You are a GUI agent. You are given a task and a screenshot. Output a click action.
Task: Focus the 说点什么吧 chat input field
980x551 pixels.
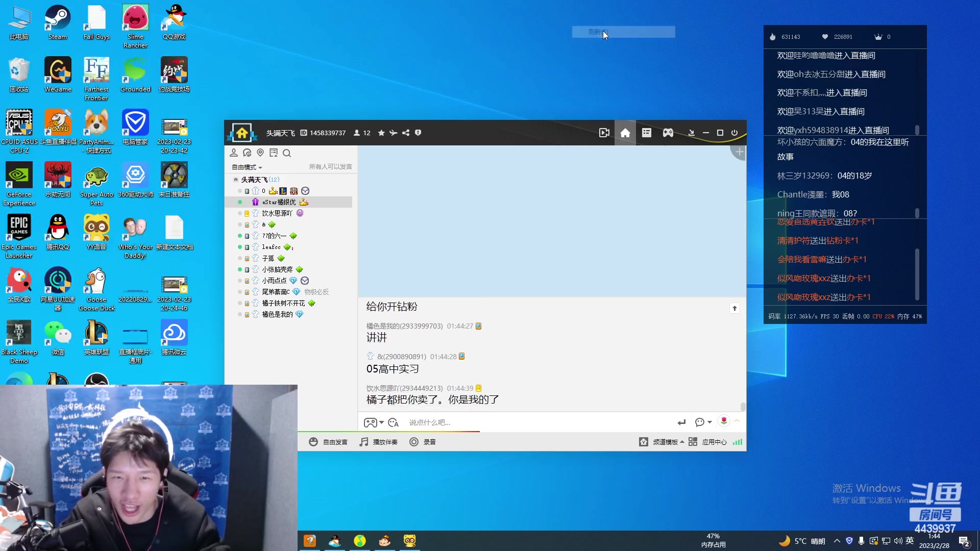pos(538,422)
